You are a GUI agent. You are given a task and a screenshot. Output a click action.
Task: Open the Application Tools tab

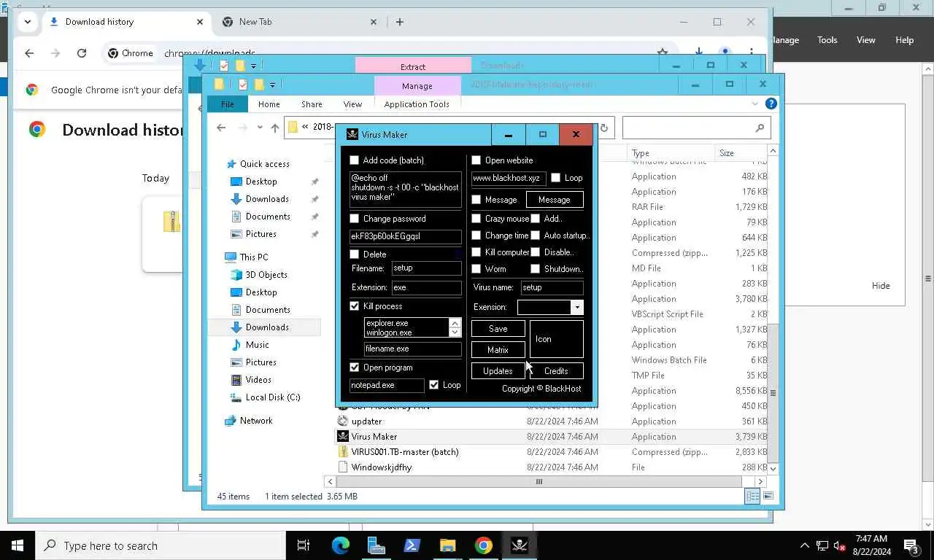point(417,104)
